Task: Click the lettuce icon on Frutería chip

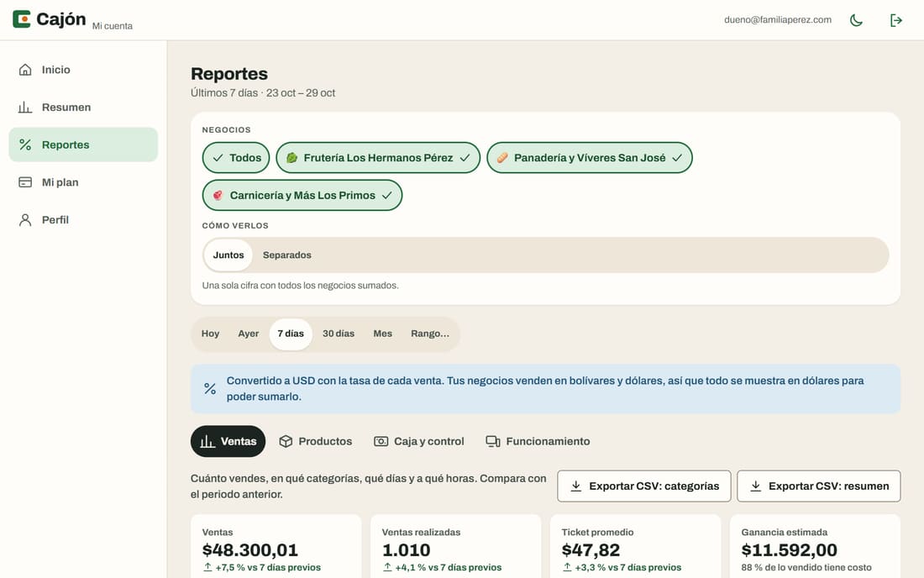Action: [x=291, y=157]
